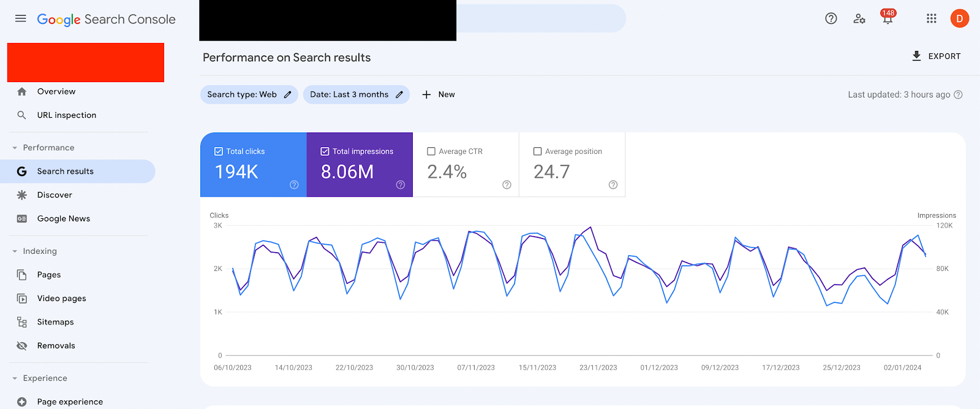The height and width of the screenshot is (409, 980).
Task: Click the EXPORT button
Action: (x=936, y=56)
